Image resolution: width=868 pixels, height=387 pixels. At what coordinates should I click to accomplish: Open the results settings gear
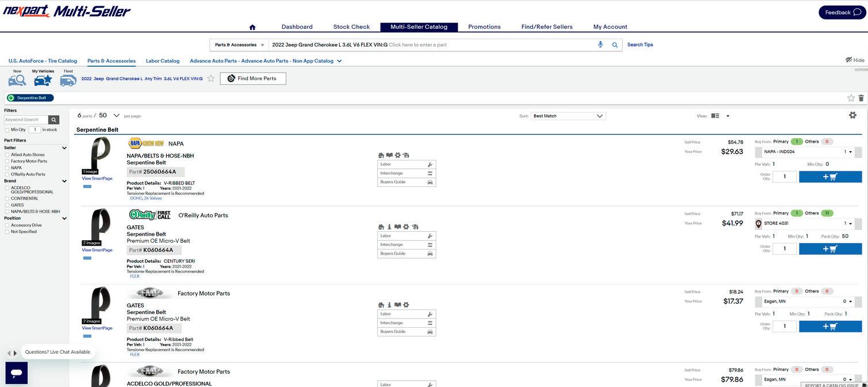(852, 115)
